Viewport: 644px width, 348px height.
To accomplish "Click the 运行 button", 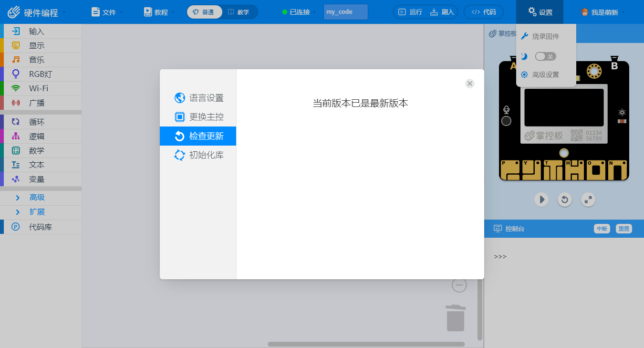I will click(410, 12).
